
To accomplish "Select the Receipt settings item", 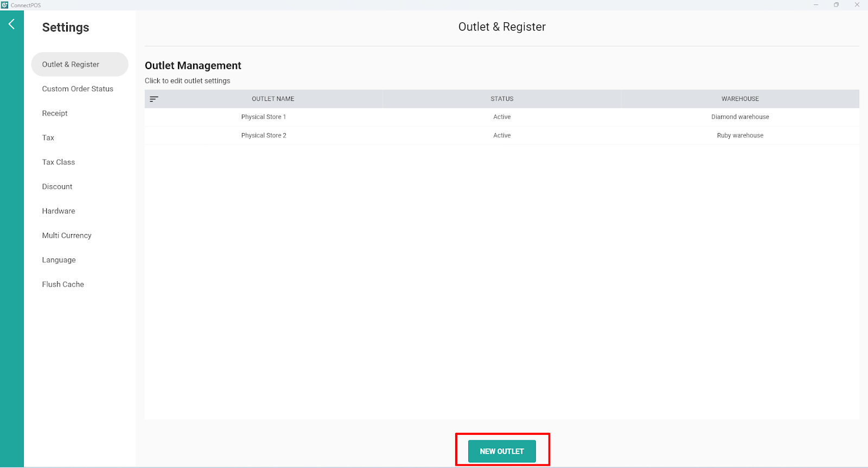I will (55, 113).
